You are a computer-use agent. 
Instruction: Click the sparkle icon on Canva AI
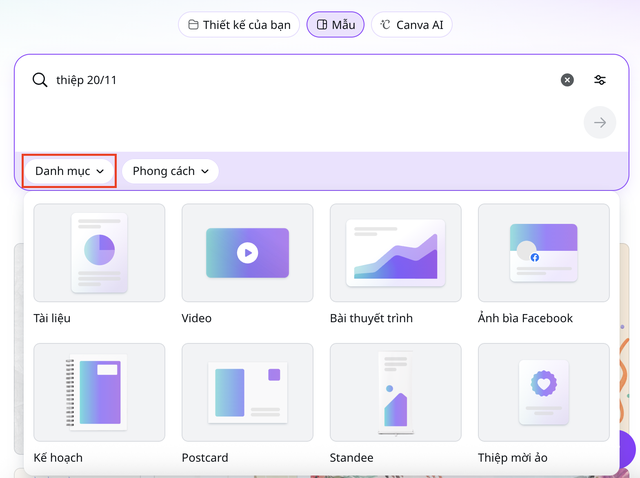(x=385, y=25)
